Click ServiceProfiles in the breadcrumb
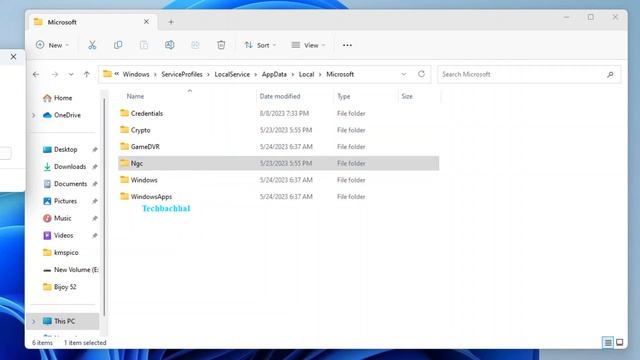This screenshot has height=360, width=640. click(182, 74)
